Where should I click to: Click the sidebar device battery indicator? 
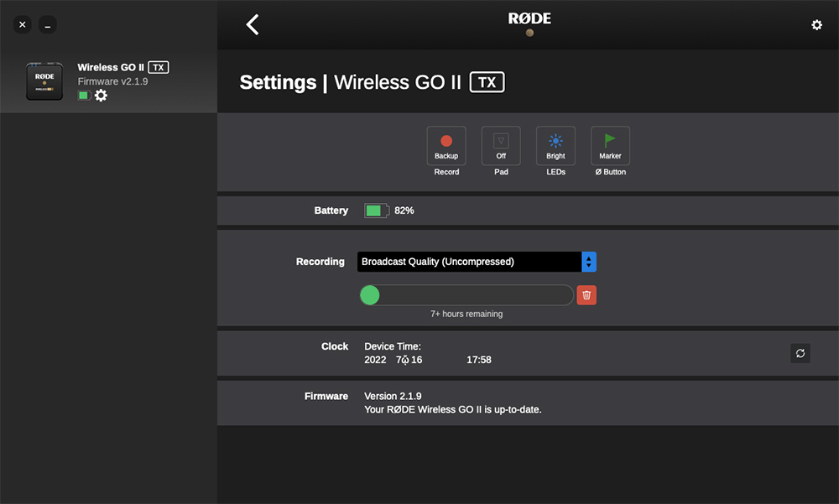click(84, 96)
